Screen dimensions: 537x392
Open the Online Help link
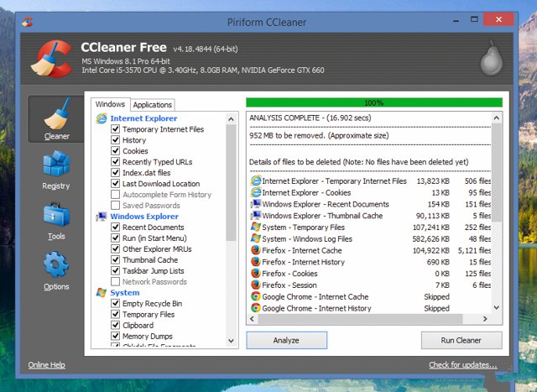tap(47, 365)
